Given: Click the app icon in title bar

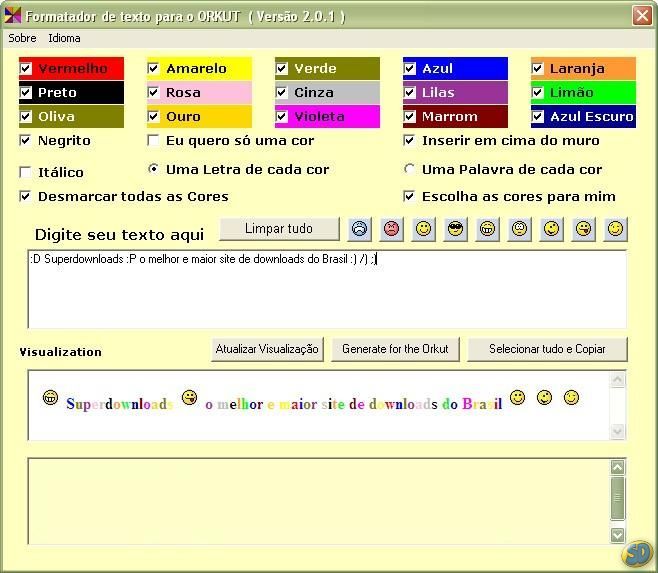Looking at the screenshot, I should (x=12, y=16).
